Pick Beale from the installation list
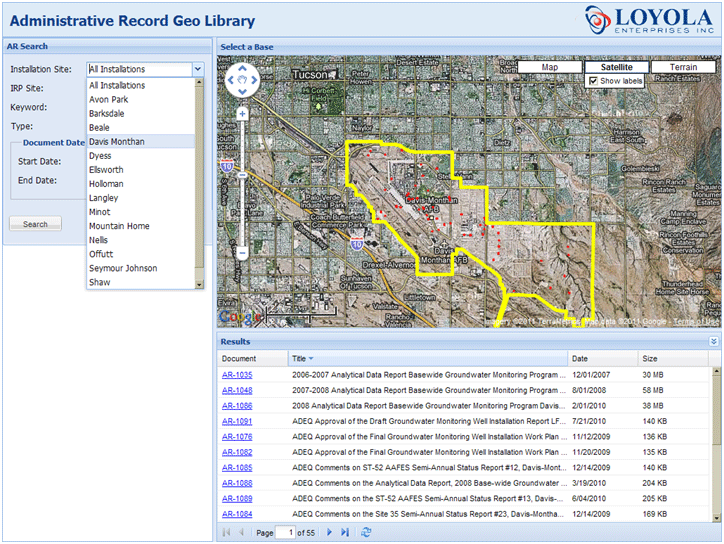724x544 pixels. (x=141, y=128)
